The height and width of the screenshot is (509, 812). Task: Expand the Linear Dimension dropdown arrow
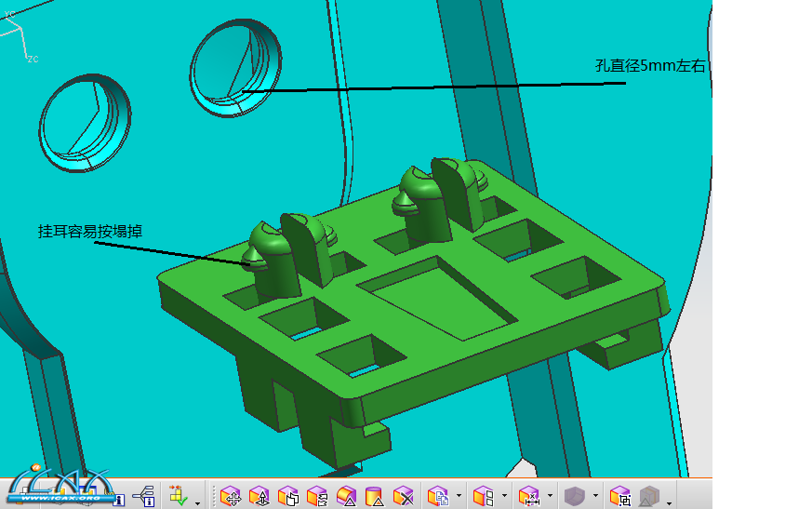[550, 496]
